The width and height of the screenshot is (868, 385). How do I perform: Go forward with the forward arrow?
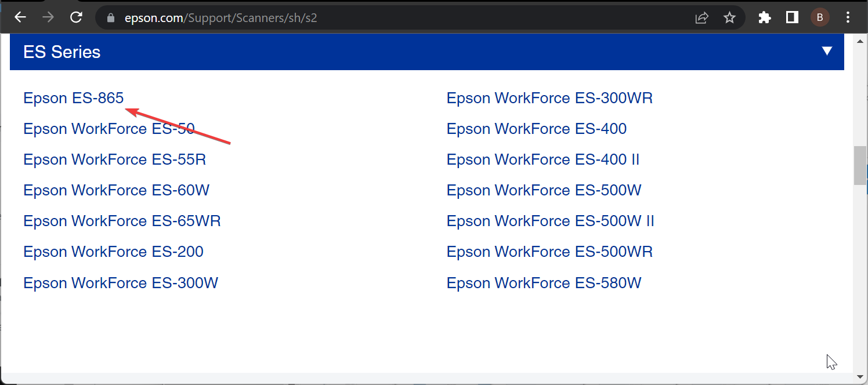[48, 17]
